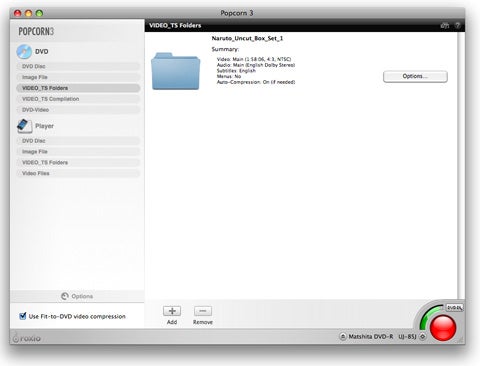The height and width of the screenshot is (366, 480).
Task: Click the Options gear icon in sidebar footer
Action: click(65, 296)
